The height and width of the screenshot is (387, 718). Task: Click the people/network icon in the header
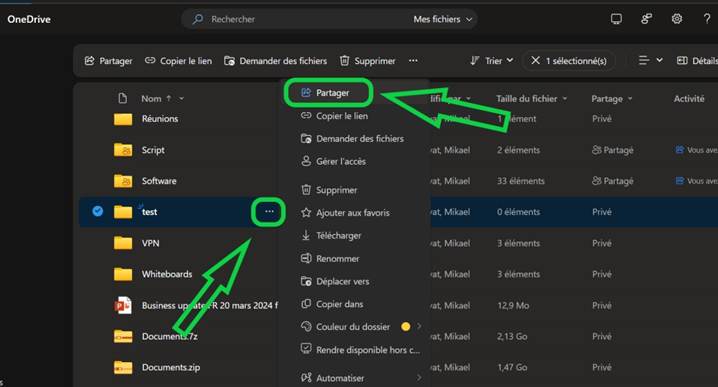click(x=646, y=19)
